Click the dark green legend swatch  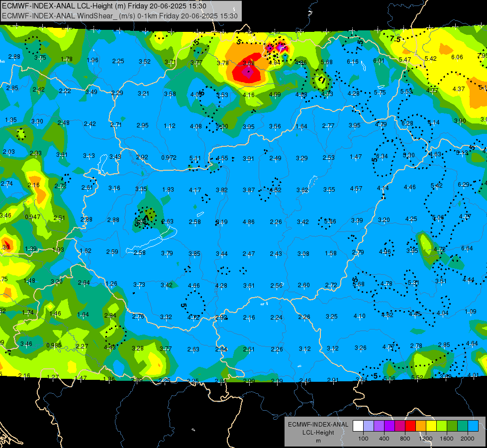point(452,426)
